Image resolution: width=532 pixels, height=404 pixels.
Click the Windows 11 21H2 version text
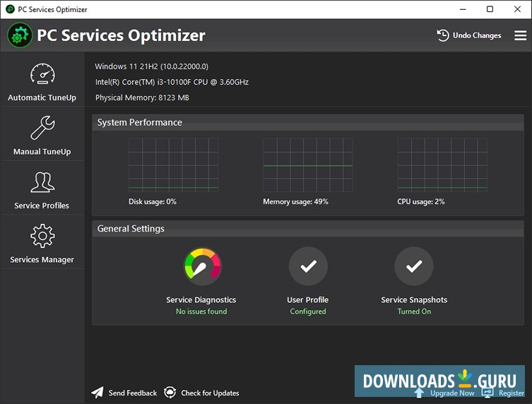(152, 66)
